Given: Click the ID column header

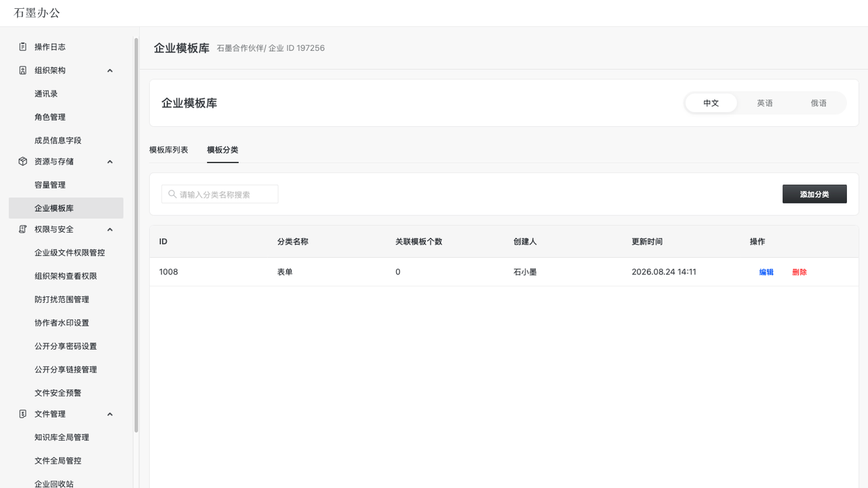Looking at the screenshot, I should point(163,241).
